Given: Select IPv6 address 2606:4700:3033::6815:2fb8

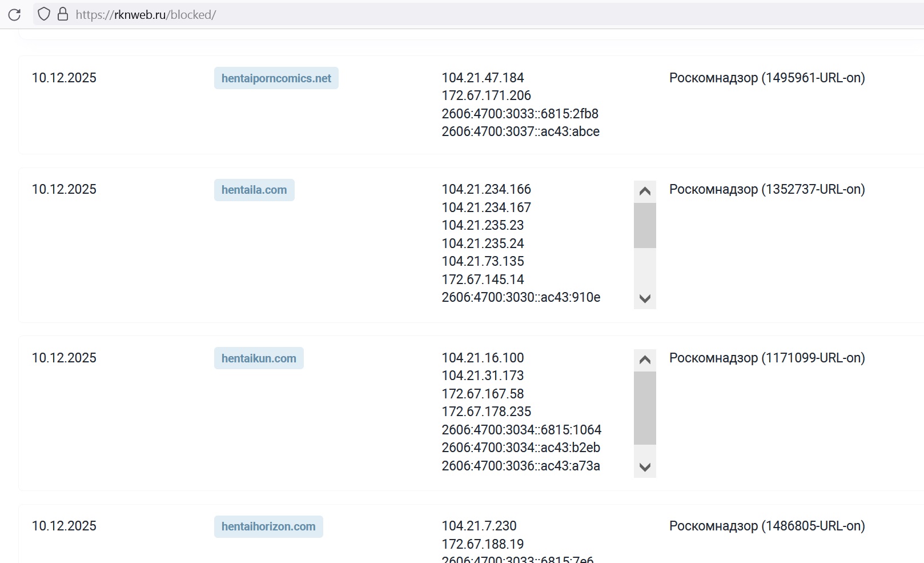Looking at the screenshot, I should pyautogui.click(x=520, y=114).
